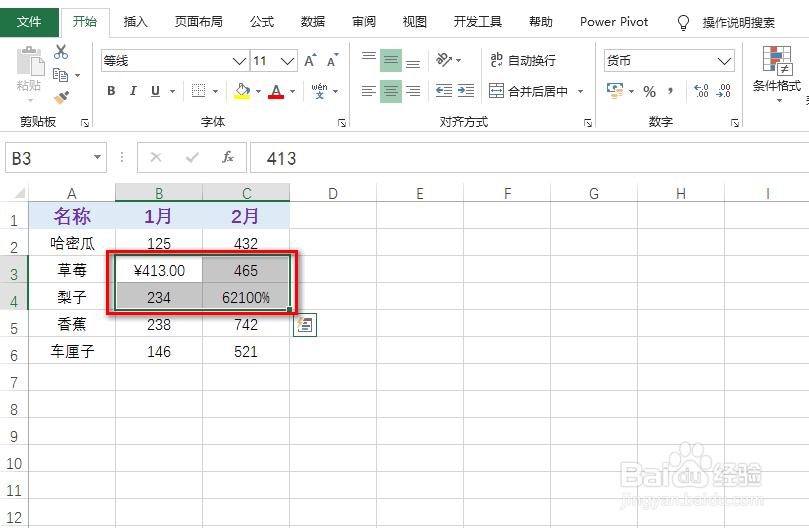Decrease font size with small A icon
809x528 pixels.
(333, 60)
